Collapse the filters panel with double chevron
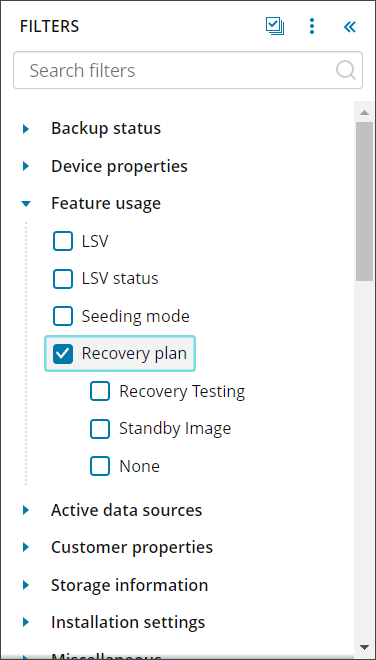The height and width of the screenshot is (660, 376). (349, 27)
